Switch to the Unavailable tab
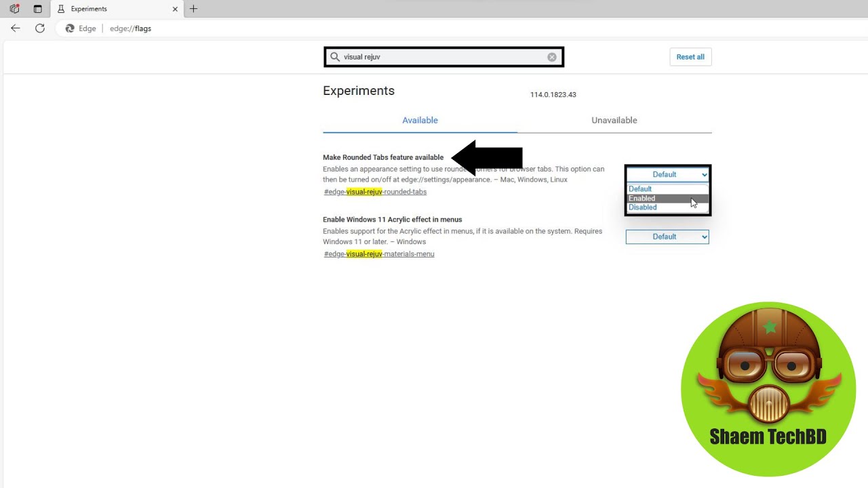 click(614, 121)
